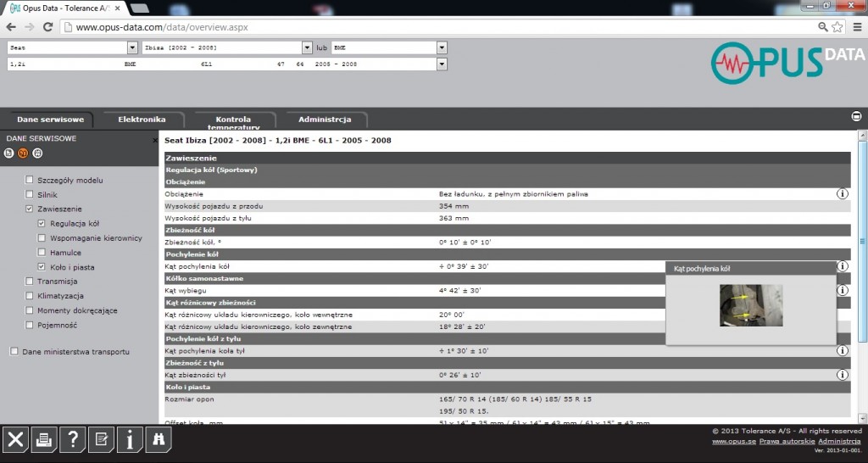The width and height of the screenshot is (868, 463).
Task: Reload the page with the refresh icon
Action: point(47,26)
